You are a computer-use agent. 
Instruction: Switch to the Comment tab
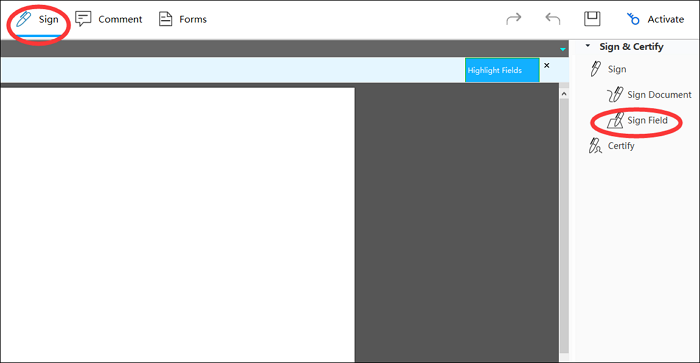[x=108, y=19]
